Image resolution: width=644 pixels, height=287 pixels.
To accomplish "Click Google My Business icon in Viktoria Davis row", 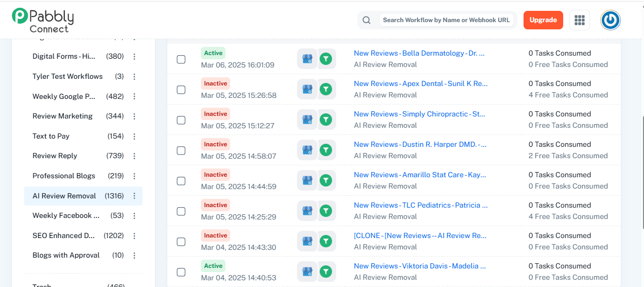I will tap(307, 272).
